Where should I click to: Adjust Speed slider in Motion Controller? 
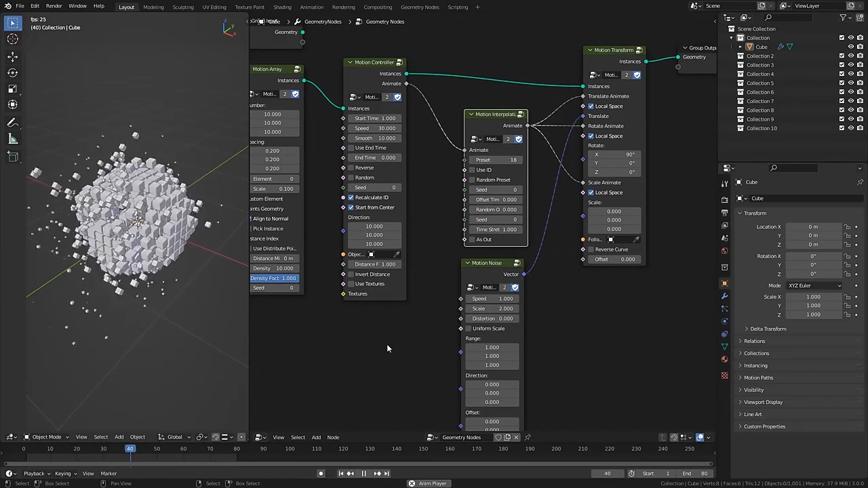click(375, 128)
